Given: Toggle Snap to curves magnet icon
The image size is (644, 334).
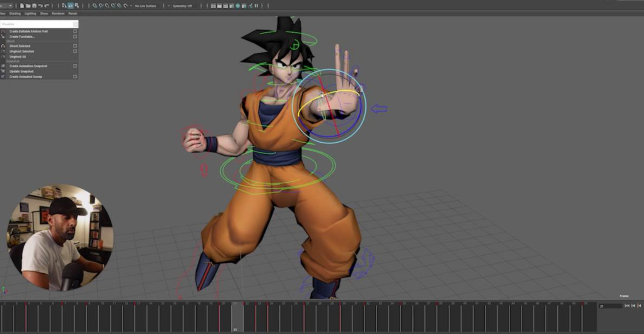Looking at the screenshot, I should [101, 6].
